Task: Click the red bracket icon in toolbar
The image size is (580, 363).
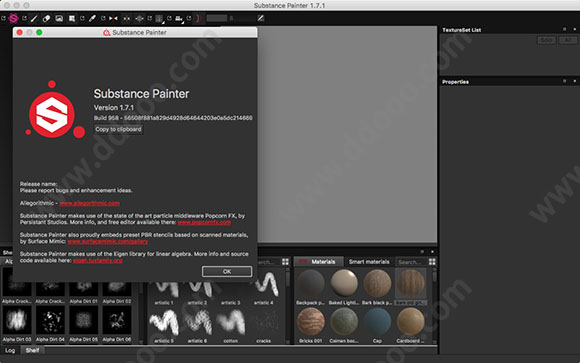Action: coord(199,18)
